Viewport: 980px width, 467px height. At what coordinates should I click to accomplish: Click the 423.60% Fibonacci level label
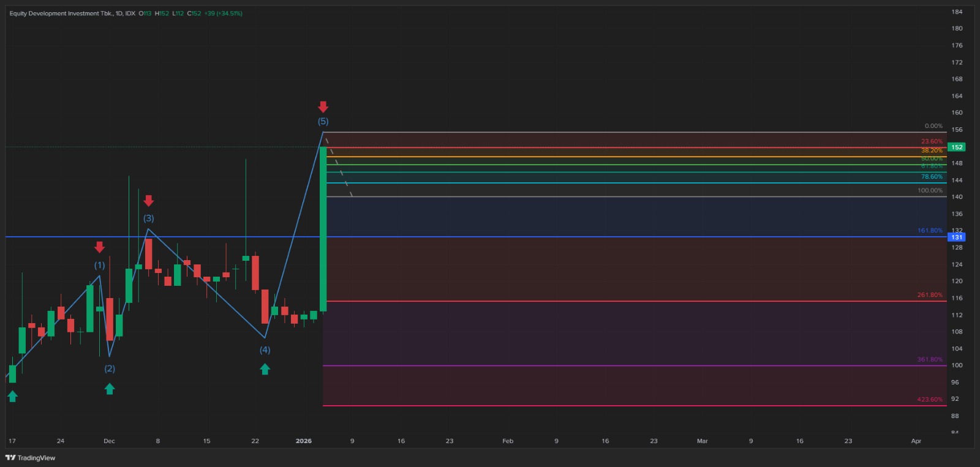[x=930, y=400]
